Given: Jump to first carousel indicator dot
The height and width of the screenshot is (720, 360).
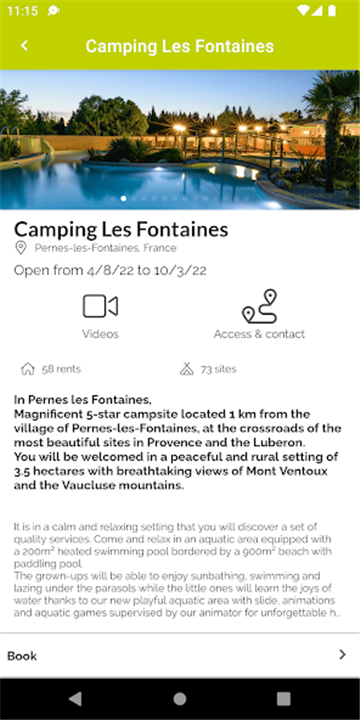Looking at the screenshot, I should pos(113,198).
